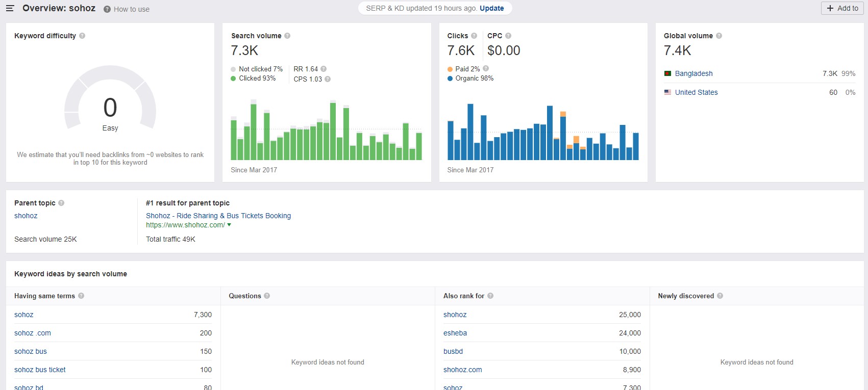Click the Also rank for help icon

pyautogui.click(x=490, y=296)
